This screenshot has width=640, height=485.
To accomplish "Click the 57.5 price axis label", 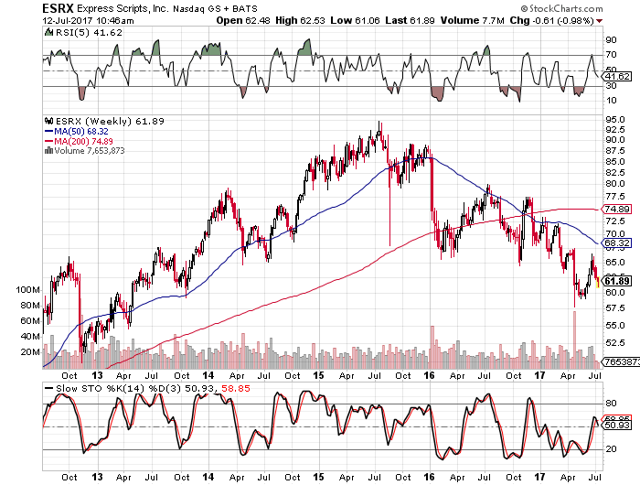I will (x=615, y=308).
